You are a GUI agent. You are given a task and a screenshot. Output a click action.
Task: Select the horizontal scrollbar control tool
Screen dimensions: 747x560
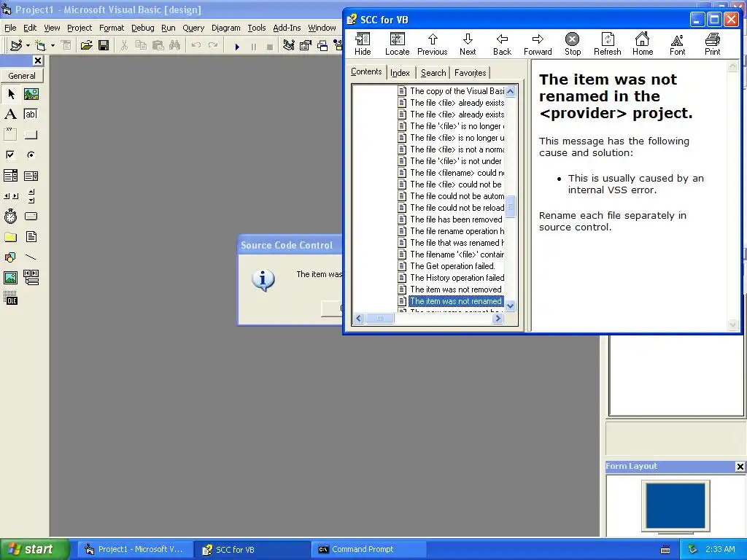pos(10,195)
